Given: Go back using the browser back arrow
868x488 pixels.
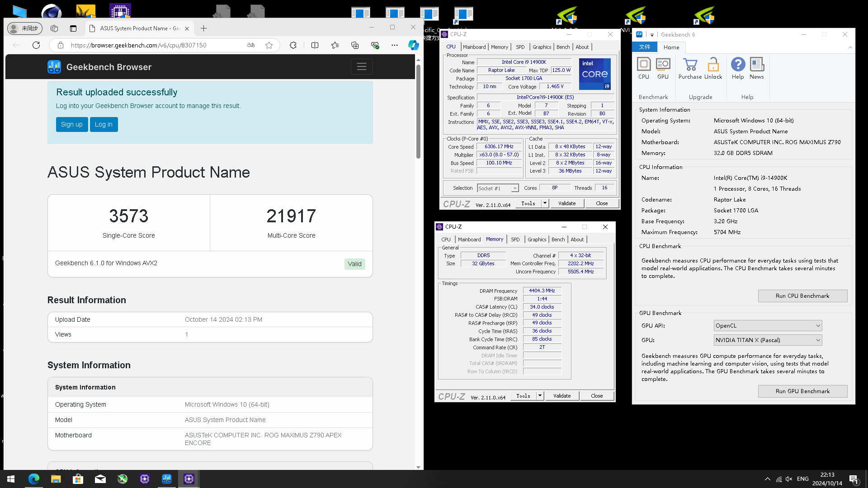Looking at the screenshot, I should (16, 45).
